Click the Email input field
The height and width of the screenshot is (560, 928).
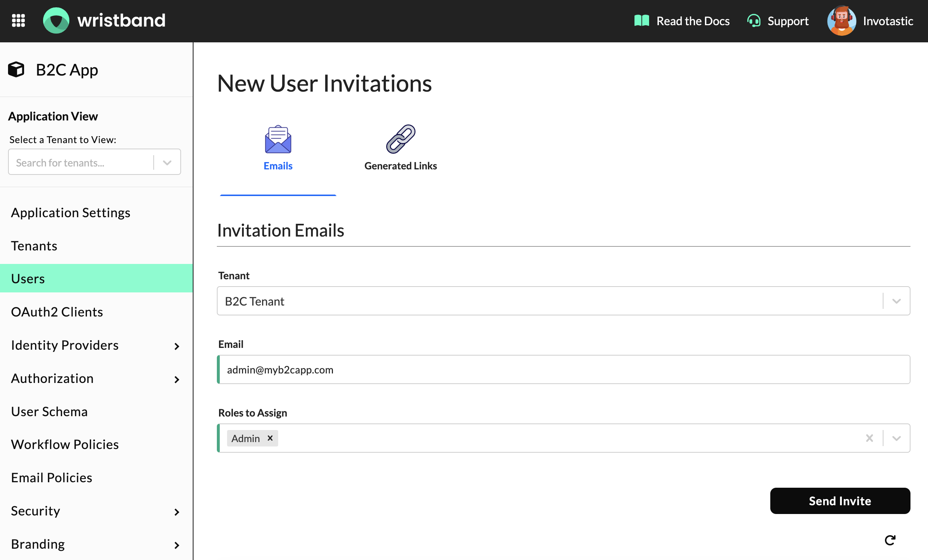coord(563,369)
